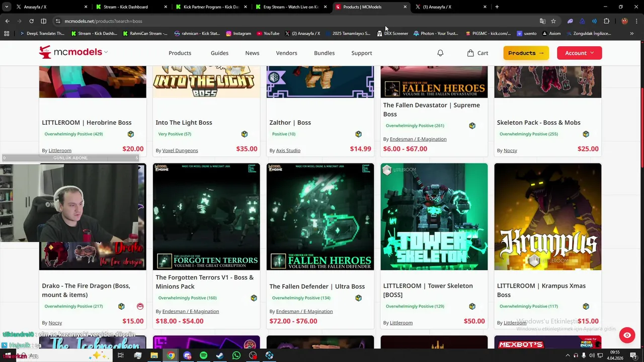Switch to the Kick Partner Program tab
This screenshot has width=644, height=362.
[211, 7]
